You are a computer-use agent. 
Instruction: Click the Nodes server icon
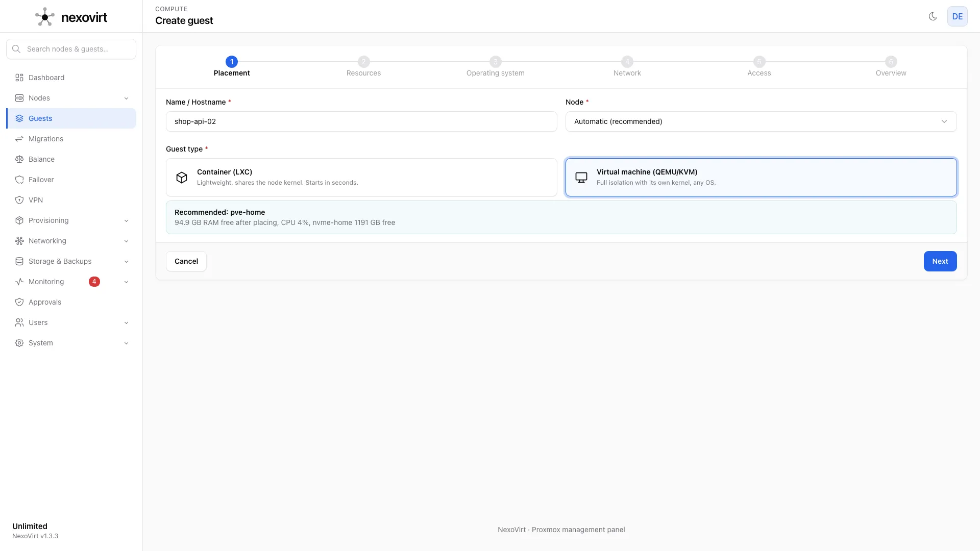tap(19, 98)
